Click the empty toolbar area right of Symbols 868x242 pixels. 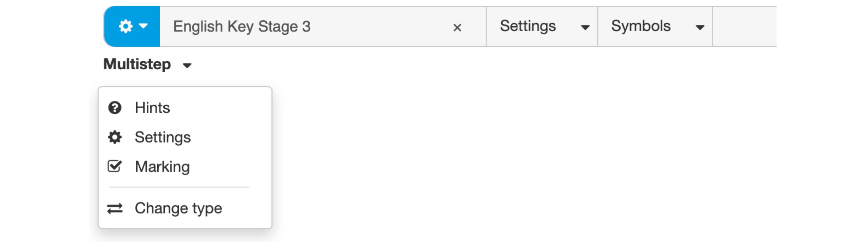(744, 27)
